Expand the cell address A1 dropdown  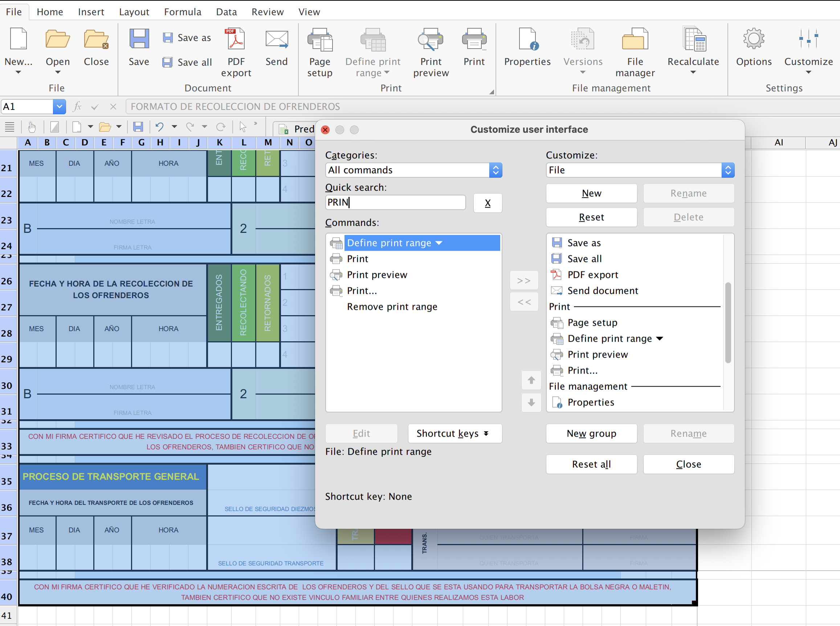coord(59,107)
